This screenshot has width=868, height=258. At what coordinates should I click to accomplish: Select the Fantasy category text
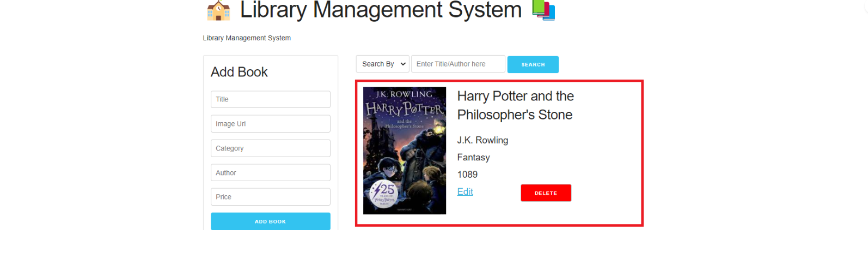click(473, 158)
